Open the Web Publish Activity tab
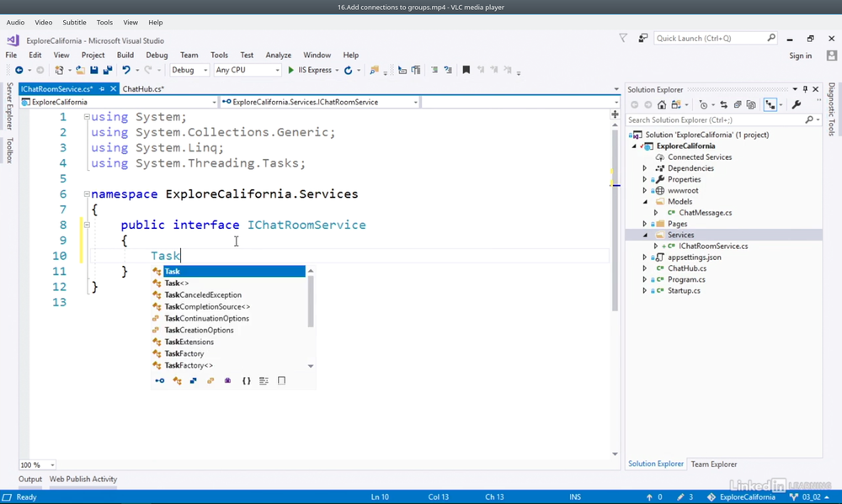 click(x=83, y=480)
